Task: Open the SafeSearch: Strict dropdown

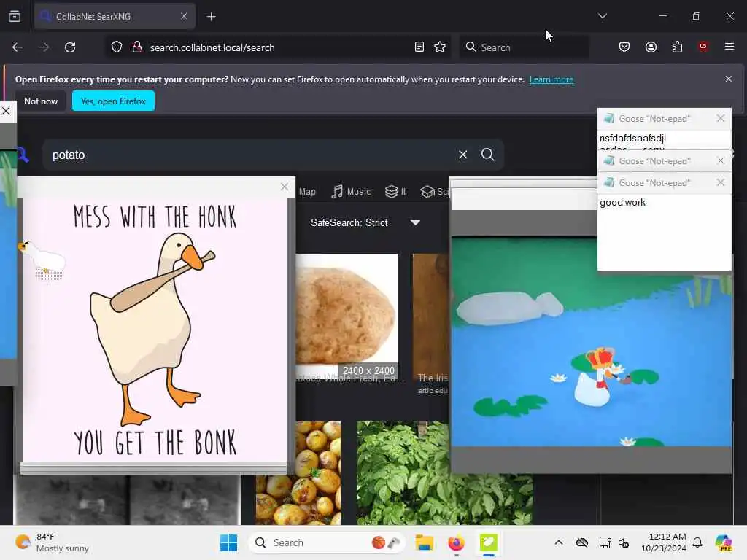Action: [365, 222]
